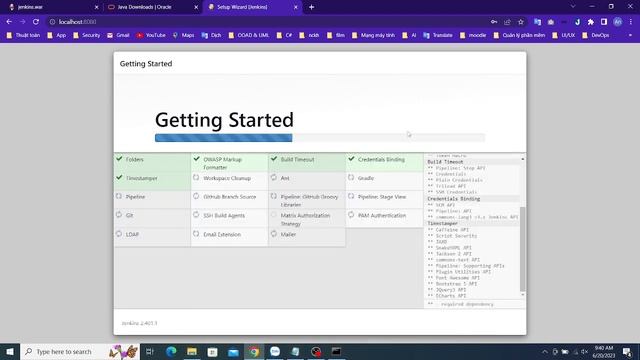The width and height of the screenshot is (640, 360).
Task: Click the Jenkins version text in footer
Action: tap(139, 323)
